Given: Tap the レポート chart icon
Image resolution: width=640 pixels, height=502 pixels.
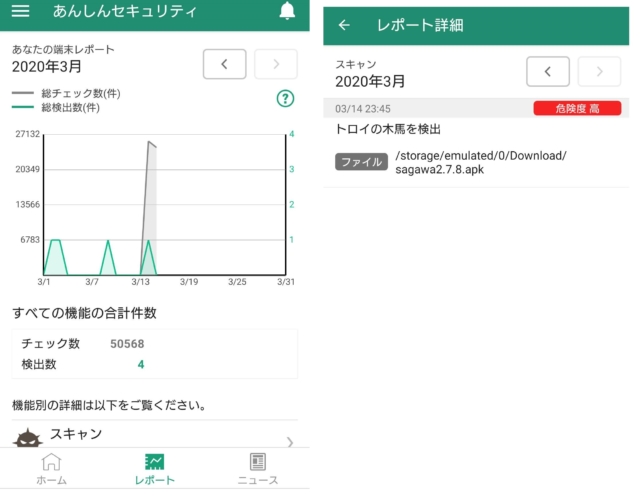Looking at the screenshot, I should pyautogui.click(x=154, y=462).
